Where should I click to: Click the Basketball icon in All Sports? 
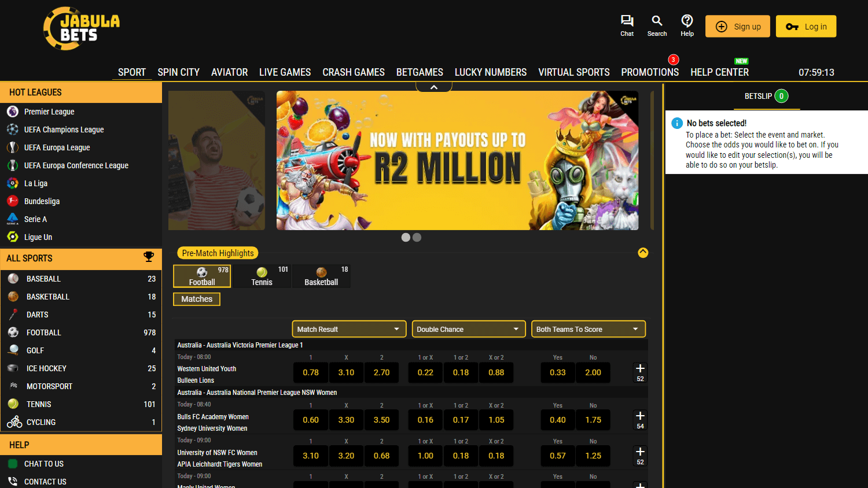coord(13,297)
